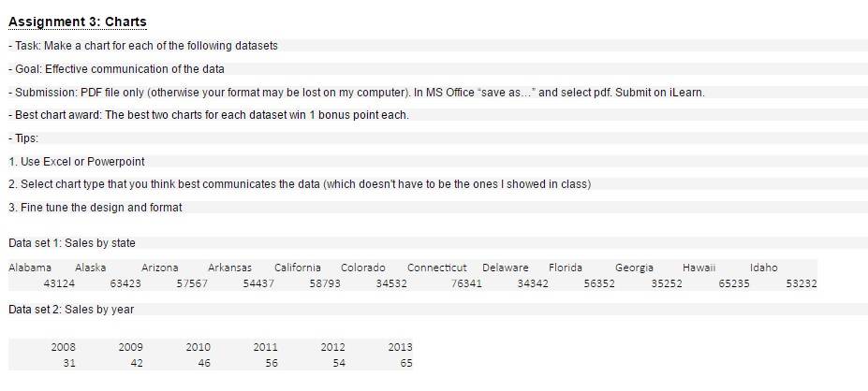Click the Alabama state cell
The height and width of the screenshot is (391, 868).
[30, 268]
